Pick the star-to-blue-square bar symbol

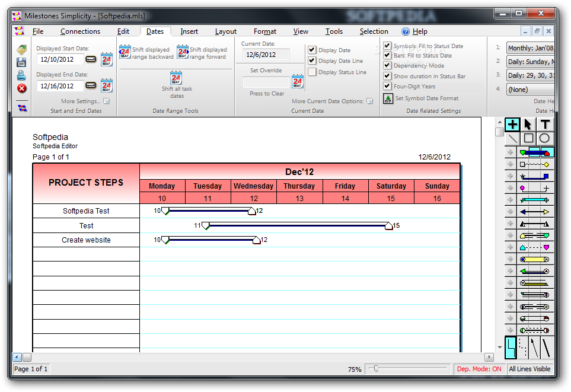[535, 176]
